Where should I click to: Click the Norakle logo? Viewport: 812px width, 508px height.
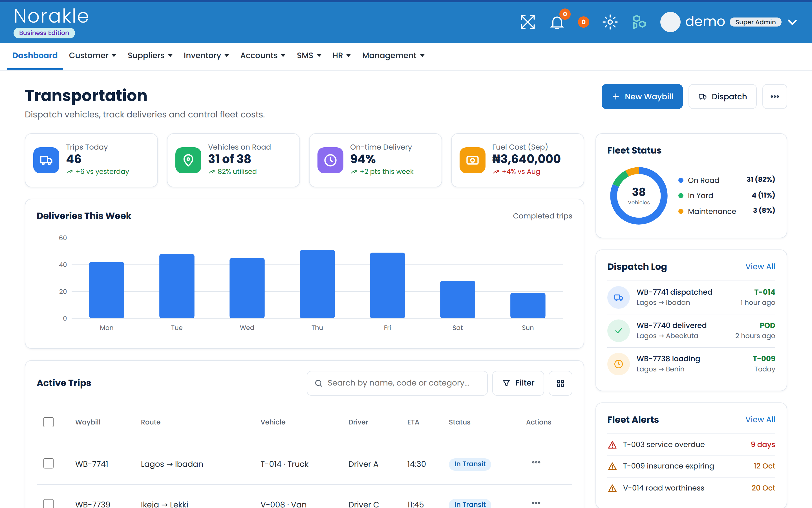coord(51,16)
